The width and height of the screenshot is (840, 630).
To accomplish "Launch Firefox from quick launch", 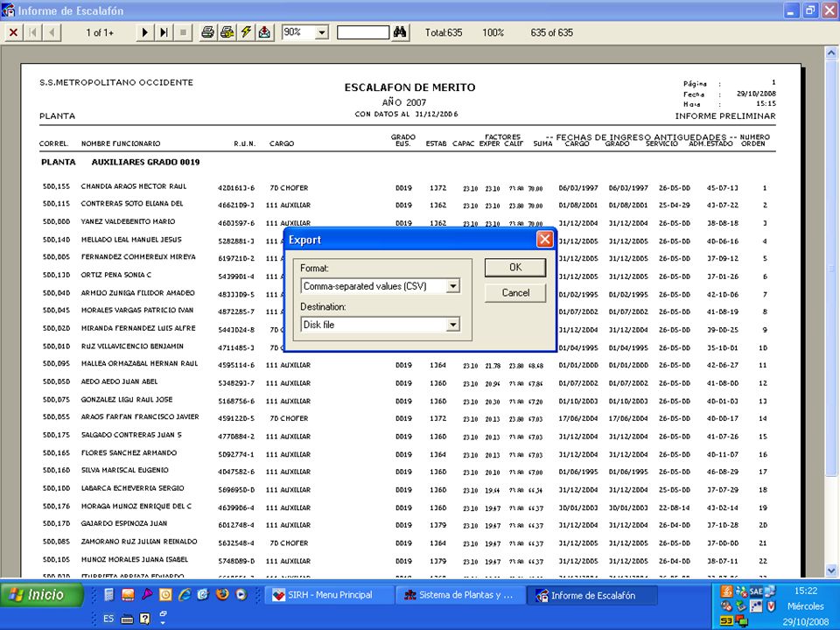I will coord(222,595).
